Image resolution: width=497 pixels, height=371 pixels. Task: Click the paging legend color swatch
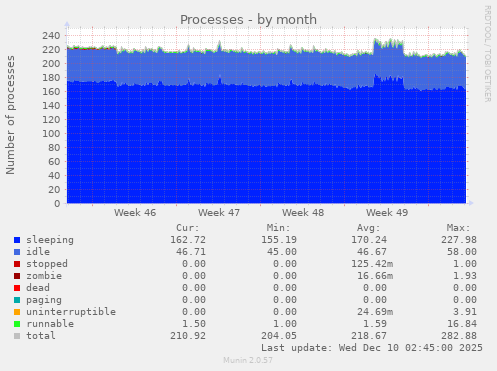click(17, 300)
